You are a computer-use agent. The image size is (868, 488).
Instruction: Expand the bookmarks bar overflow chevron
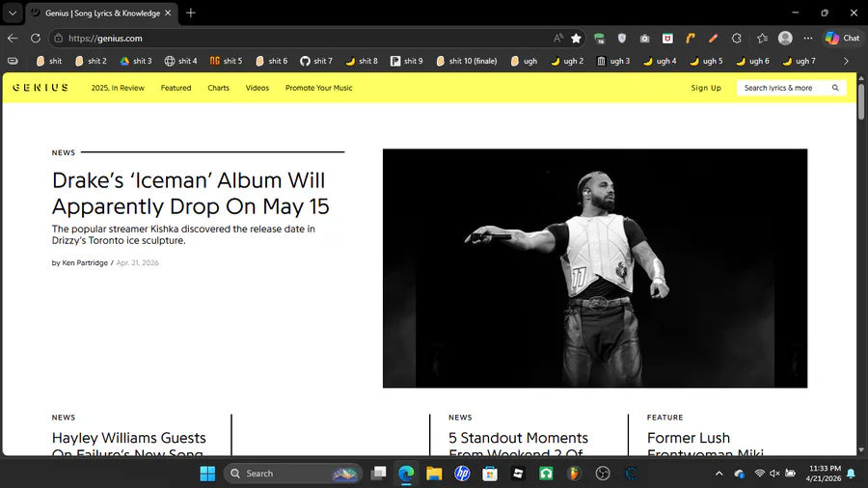[x=846, y=61]
